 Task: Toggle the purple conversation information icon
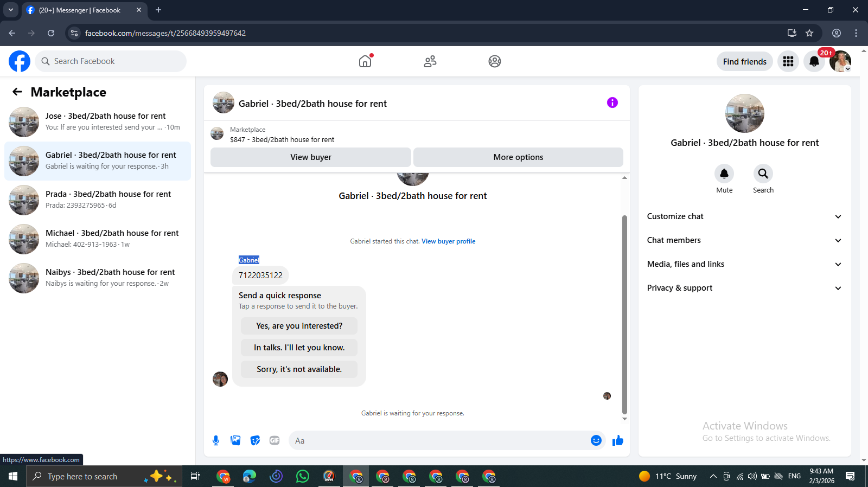pyautogui.click(x=612, y=102)
